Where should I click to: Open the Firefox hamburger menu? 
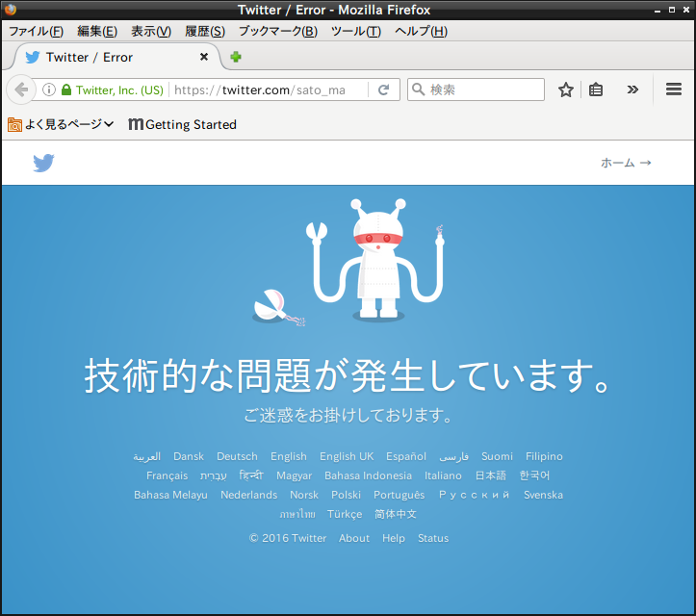pyautogui.click(x=673, y=90)
